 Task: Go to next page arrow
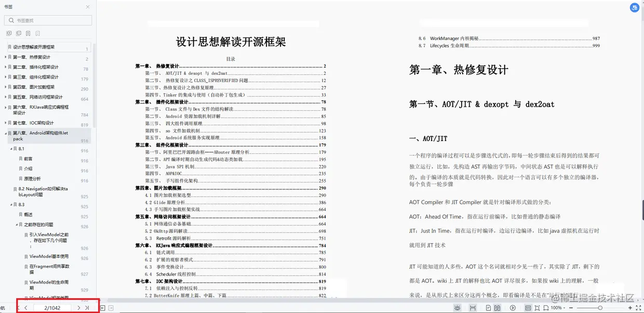coord(78,308)
